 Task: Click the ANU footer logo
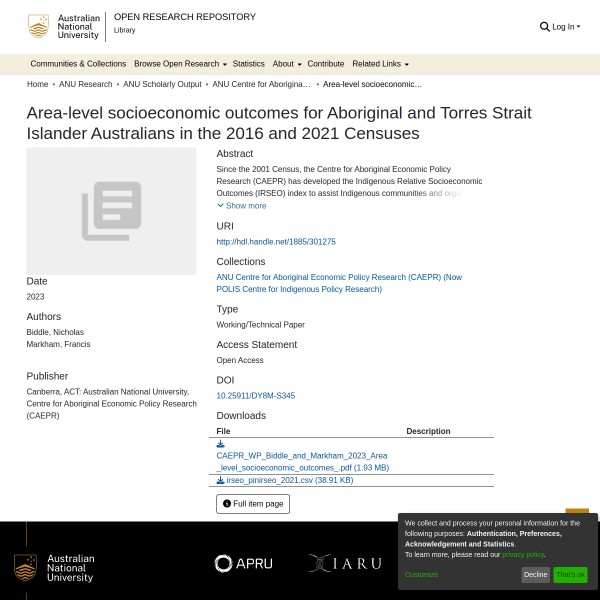click(55, 568)
